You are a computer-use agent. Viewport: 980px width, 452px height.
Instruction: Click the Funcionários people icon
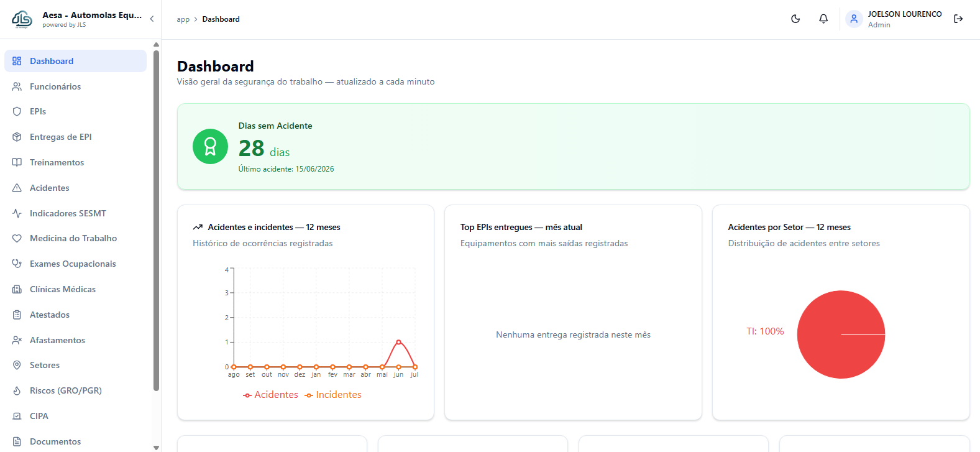pyautogui.click(x=17, y=86)
